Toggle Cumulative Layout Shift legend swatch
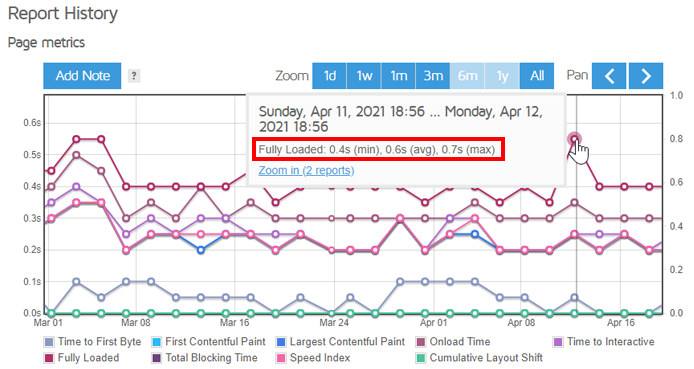The height and width of the screenshot is (369, 694). [420, 358]
